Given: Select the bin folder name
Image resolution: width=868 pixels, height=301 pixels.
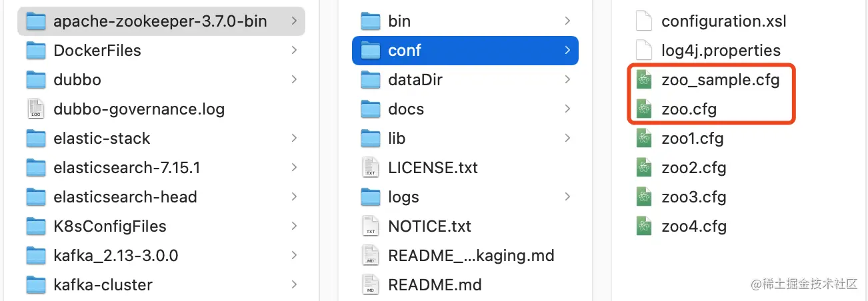Looking at the screenshot, I should (x=399, y=21).
